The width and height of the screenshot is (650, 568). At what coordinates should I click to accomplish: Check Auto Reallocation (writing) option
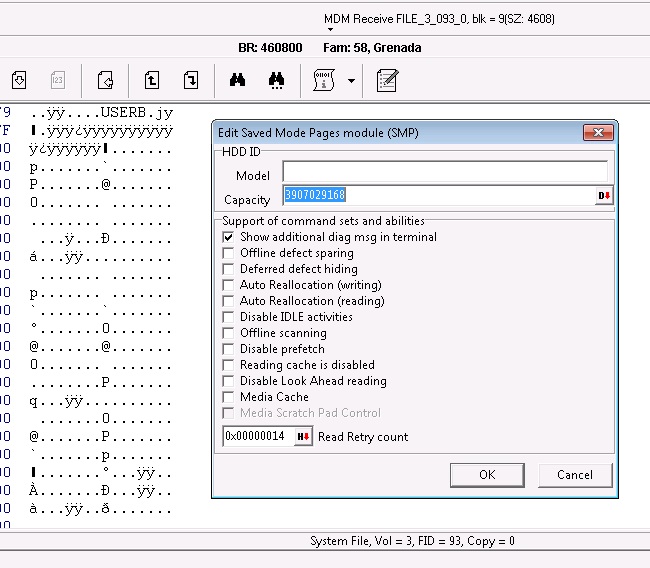(x=228, y=285)
